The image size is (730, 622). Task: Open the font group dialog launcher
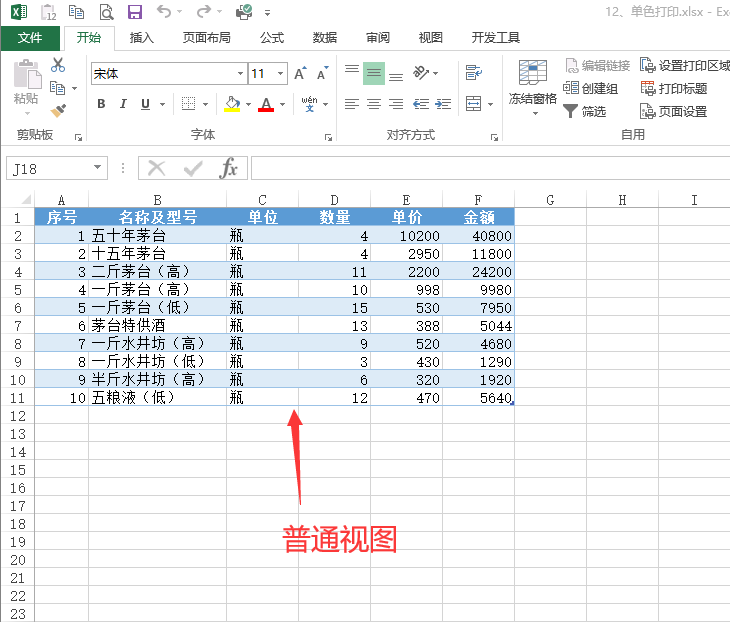tap(328, 137)
